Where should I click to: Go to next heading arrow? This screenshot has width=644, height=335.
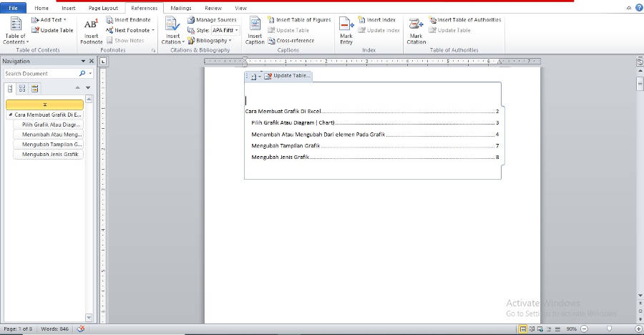[88, 87]
